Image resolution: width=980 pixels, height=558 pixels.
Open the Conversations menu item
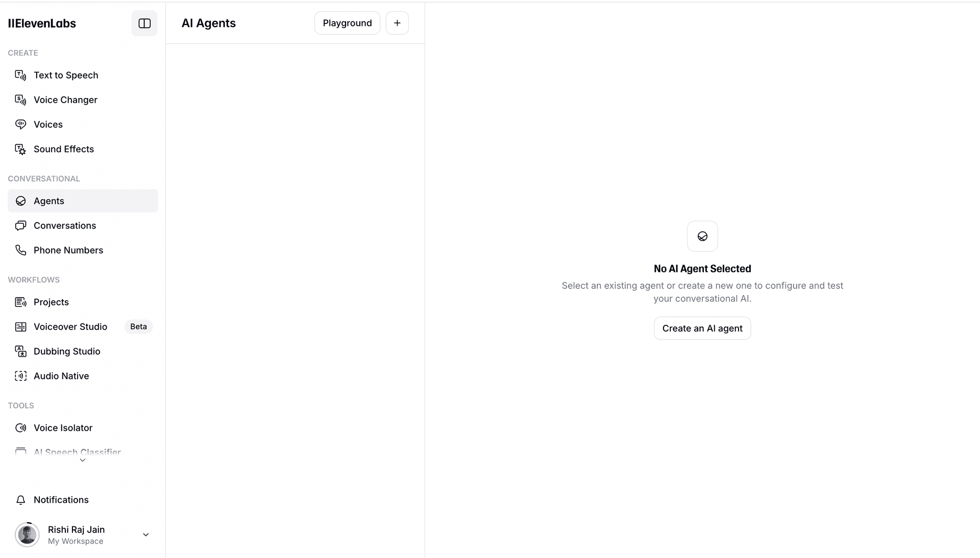[x=65, y=226]
